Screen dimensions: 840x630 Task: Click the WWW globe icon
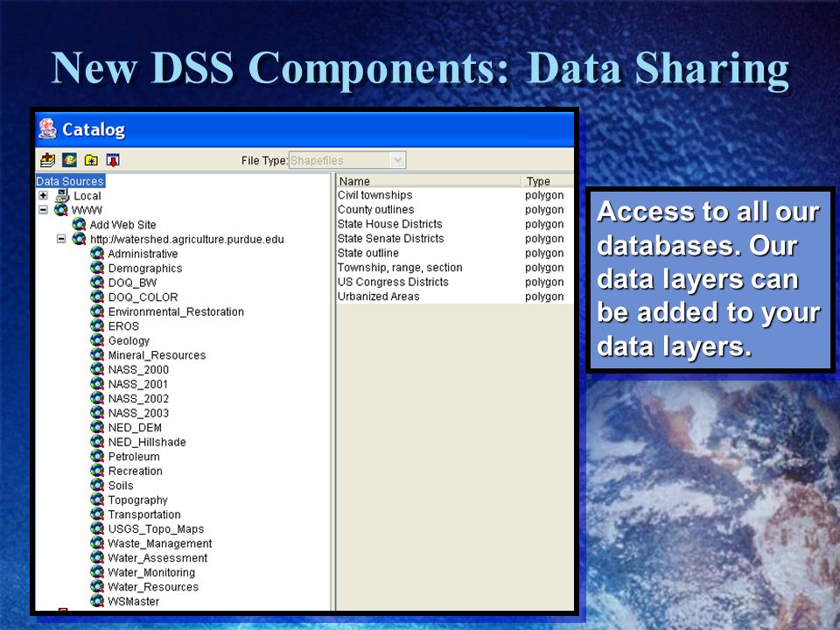[x=61, y=209]
